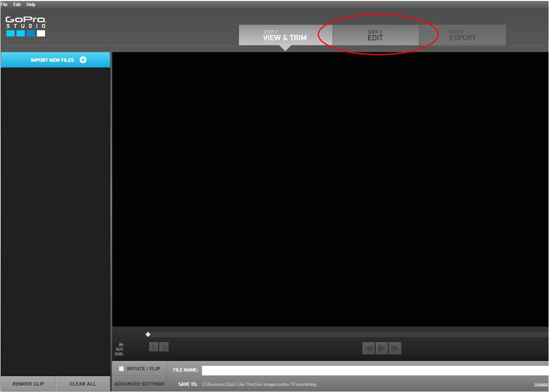This screenshot has height=392, width=549.
Task: Select the Step 1 View & Trim tab
Action: point(285,36)
